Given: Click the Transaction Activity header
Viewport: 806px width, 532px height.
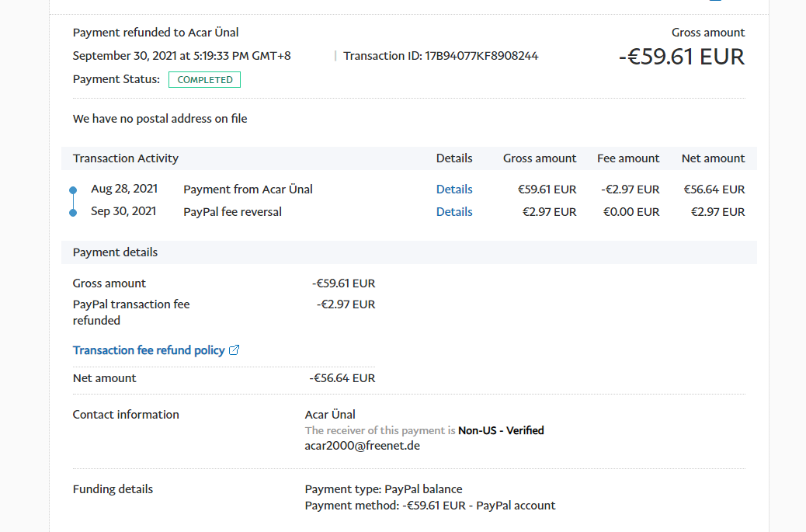Looking at the screenshot, I should tap(126, 158).
